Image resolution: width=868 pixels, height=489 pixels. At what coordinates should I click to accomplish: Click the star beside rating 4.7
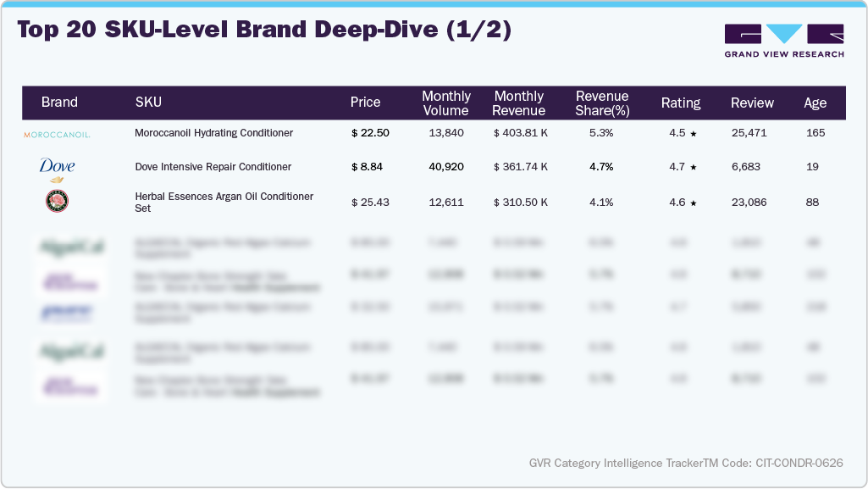693,167
